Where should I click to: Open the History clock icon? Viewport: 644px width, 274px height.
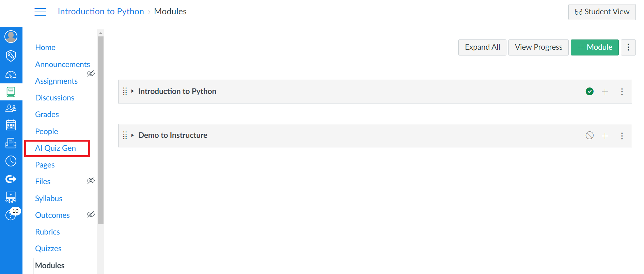point(11,161)
